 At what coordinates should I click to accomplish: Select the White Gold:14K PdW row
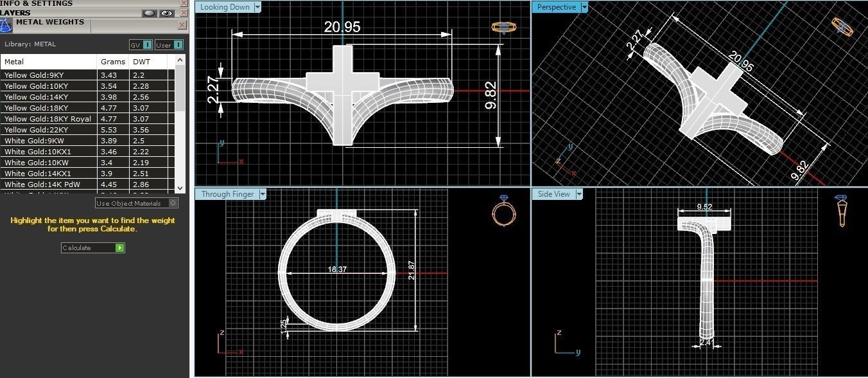click(x=87, y=184)
